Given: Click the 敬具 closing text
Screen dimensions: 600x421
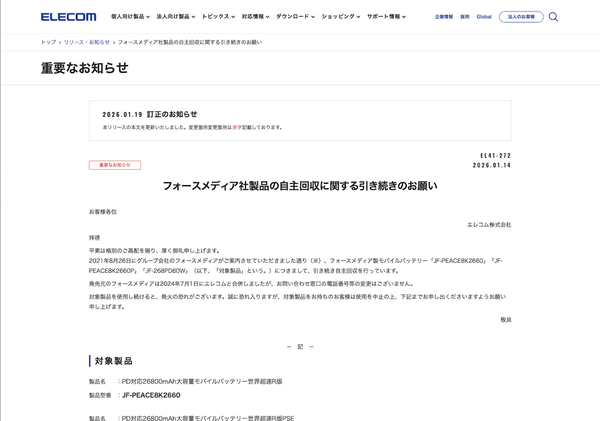Looking at the screenshot, I should (506, 320).
